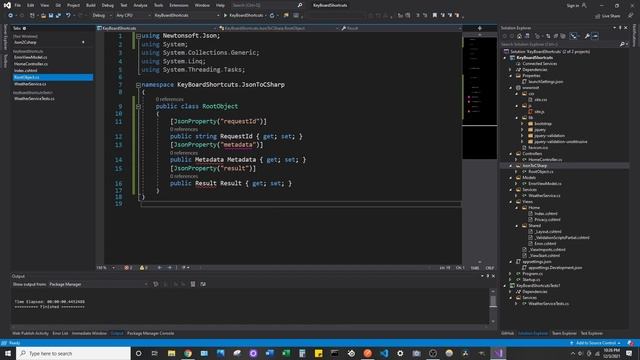Open the Build menu
Image resolution: width=640 pixels, height=360 pixels.
(x=91, y=5)
